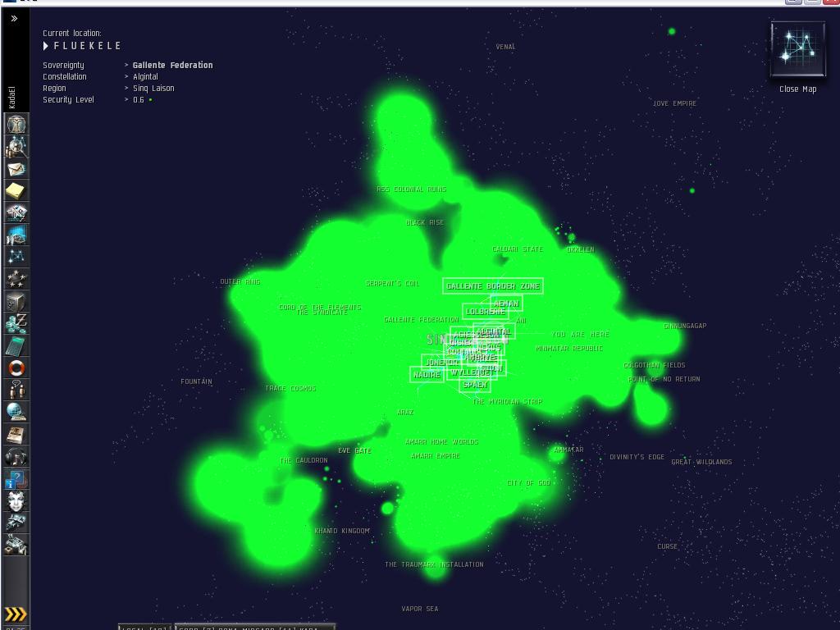
Task: Open Channels chat people icon
Action: 16,390
